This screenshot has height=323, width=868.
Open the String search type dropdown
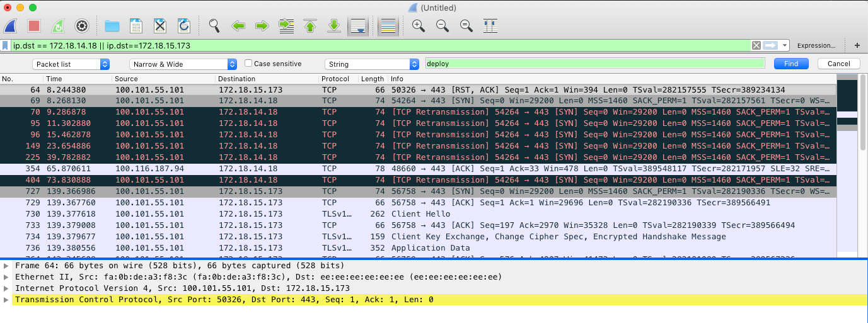click(372, 64)
